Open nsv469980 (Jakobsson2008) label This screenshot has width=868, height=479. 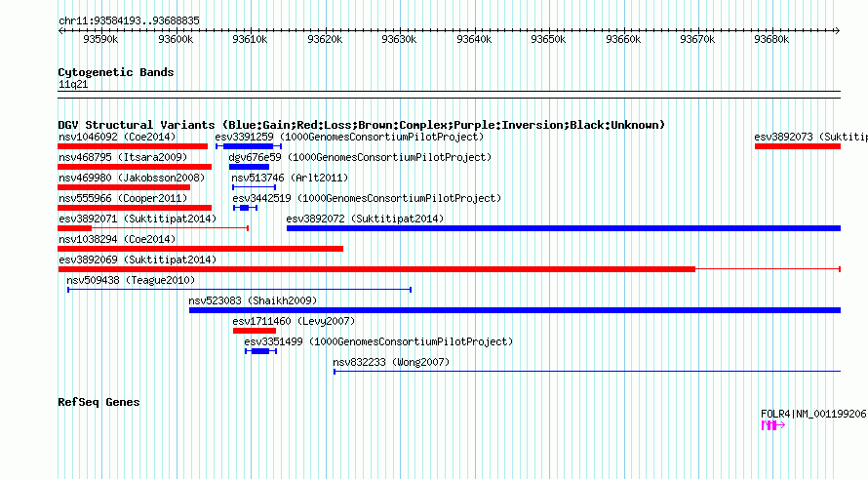pos(132,178)
